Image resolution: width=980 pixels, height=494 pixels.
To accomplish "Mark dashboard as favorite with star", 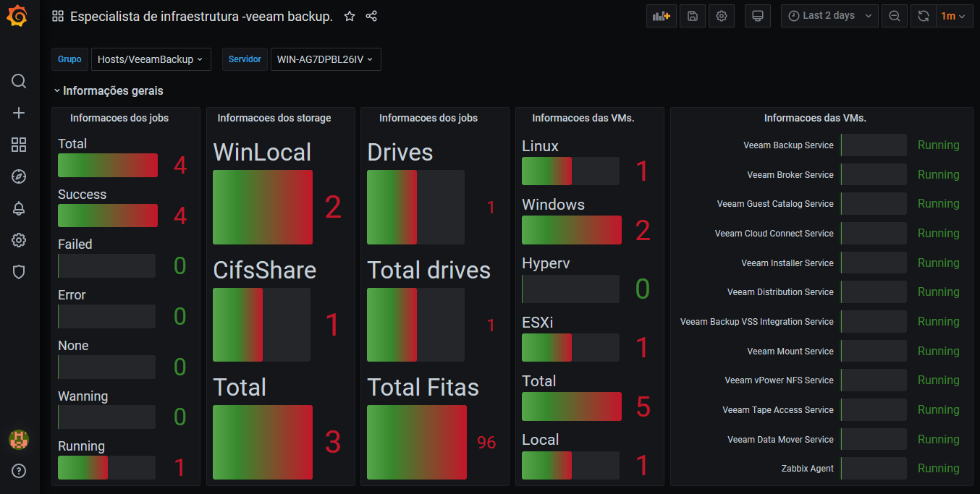I will pos(350,16).
